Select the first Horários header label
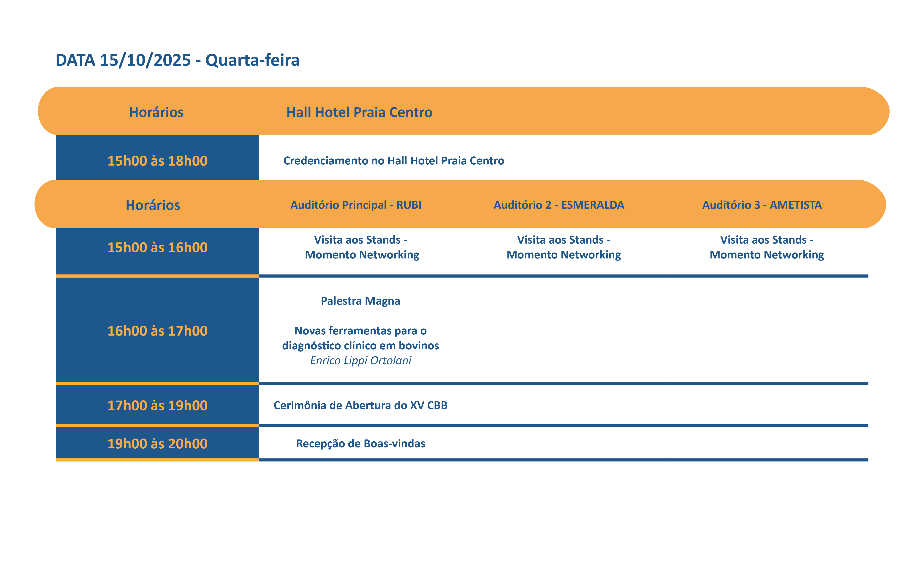The height and width of the screenshot is (581, 924). [x=156, y=112]
